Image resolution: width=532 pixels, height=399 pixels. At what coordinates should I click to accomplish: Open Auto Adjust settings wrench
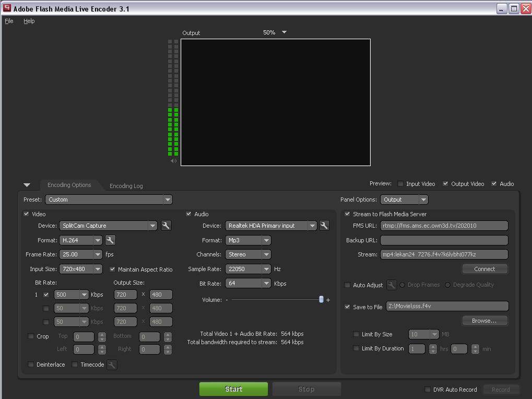coord(392,285)
